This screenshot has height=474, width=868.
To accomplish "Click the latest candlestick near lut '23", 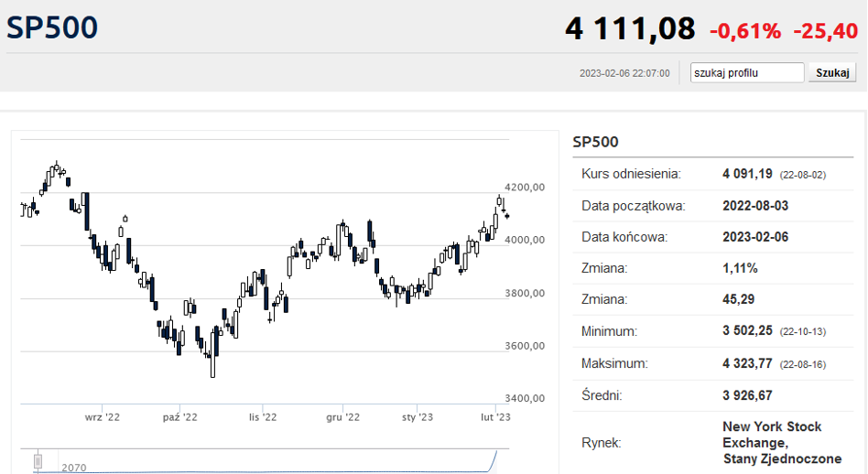I will coord(507,216).
